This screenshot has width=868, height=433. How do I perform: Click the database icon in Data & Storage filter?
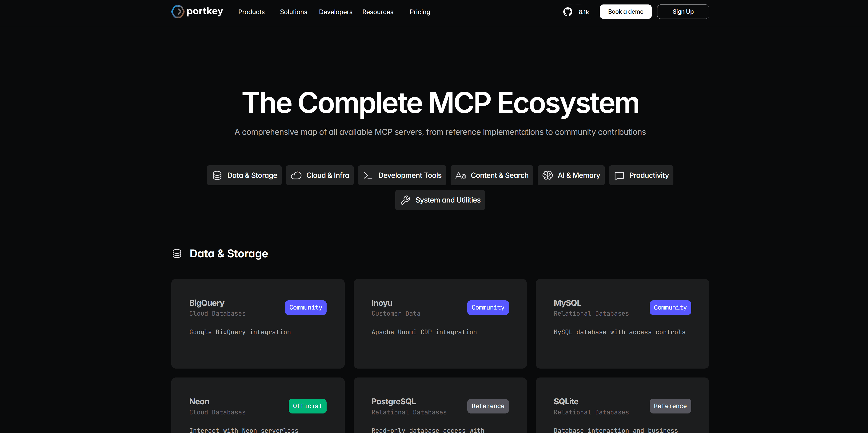(x=217, y=175)
